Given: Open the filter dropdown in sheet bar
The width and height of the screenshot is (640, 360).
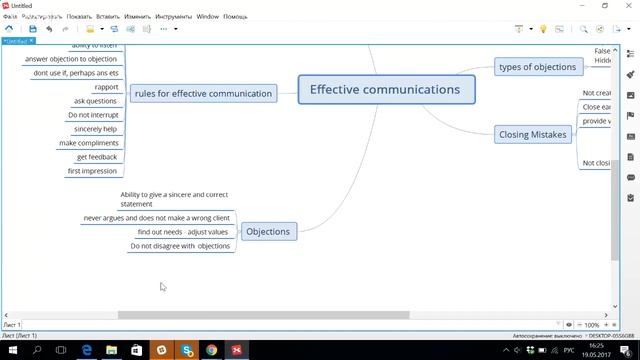Looking at the screenshot, I should point(558,324).
